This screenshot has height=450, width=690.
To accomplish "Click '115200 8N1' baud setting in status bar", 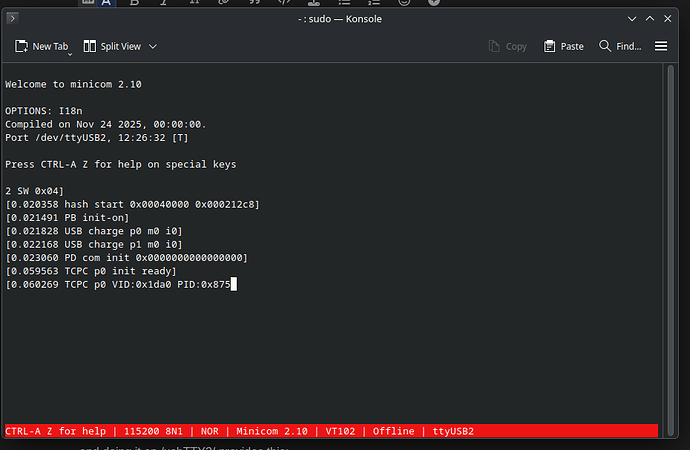I will 153,431.
